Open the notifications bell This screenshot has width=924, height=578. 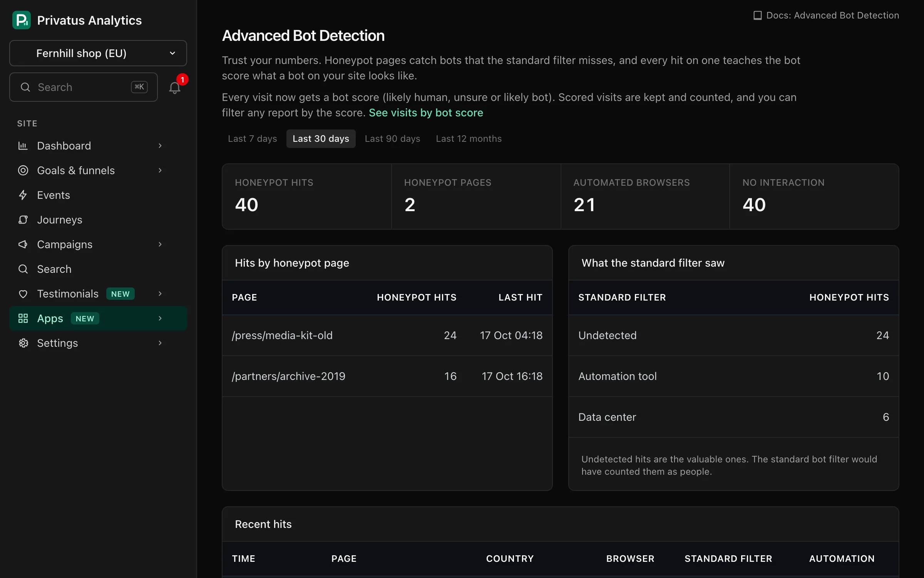point(175,87)
